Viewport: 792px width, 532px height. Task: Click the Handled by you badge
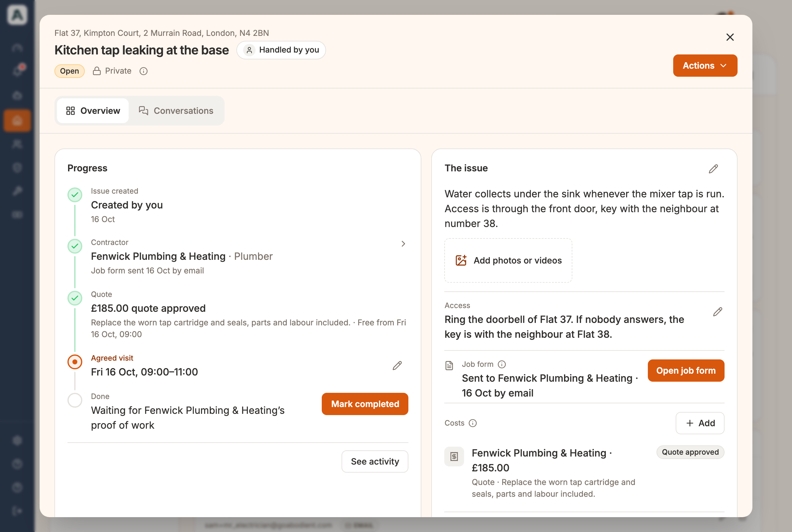tap(281, 50)
